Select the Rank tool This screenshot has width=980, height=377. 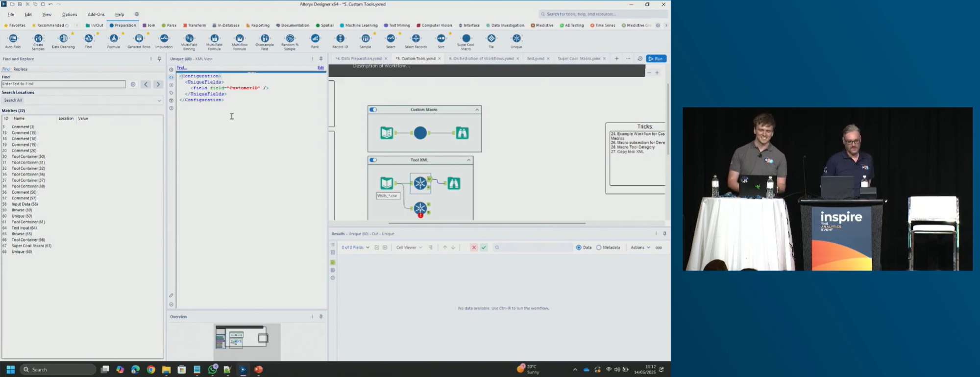tap(315, 41)
